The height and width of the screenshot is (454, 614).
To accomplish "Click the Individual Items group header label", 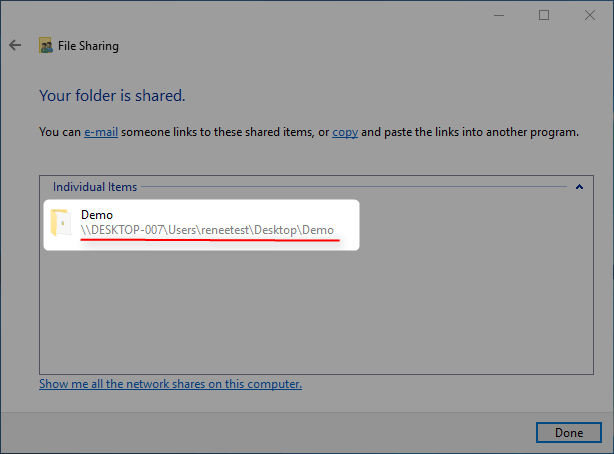I will tap(95, 187).
